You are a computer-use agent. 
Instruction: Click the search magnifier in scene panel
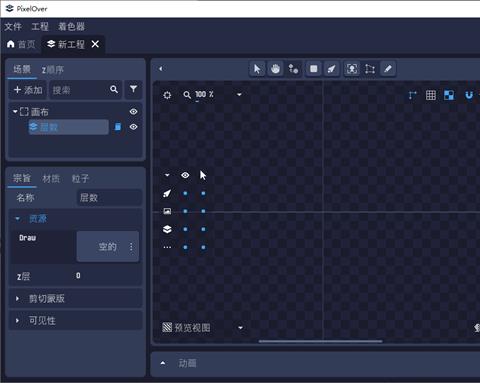114,89
